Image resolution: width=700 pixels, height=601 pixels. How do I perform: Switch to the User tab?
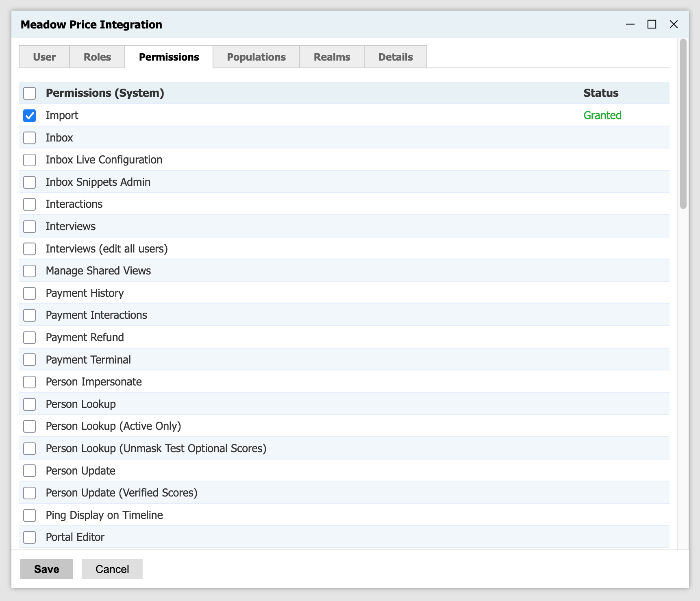click(44, 57)
